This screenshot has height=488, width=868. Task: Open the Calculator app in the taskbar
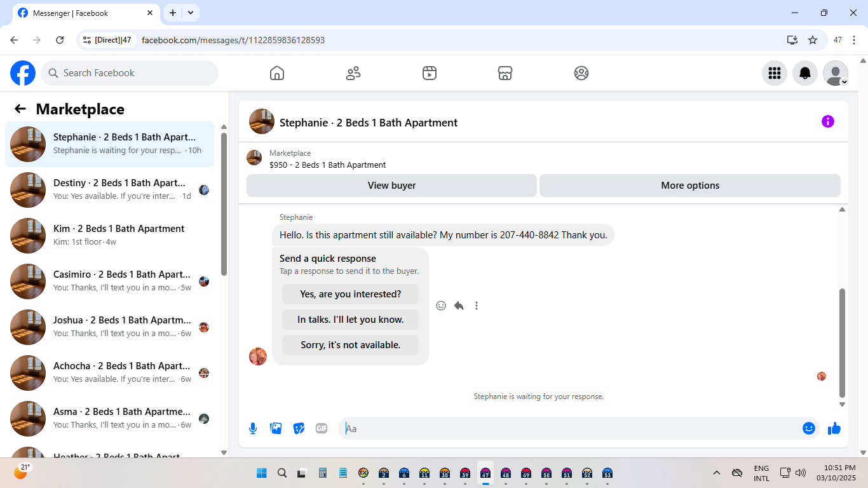click(x=323, y=473)
